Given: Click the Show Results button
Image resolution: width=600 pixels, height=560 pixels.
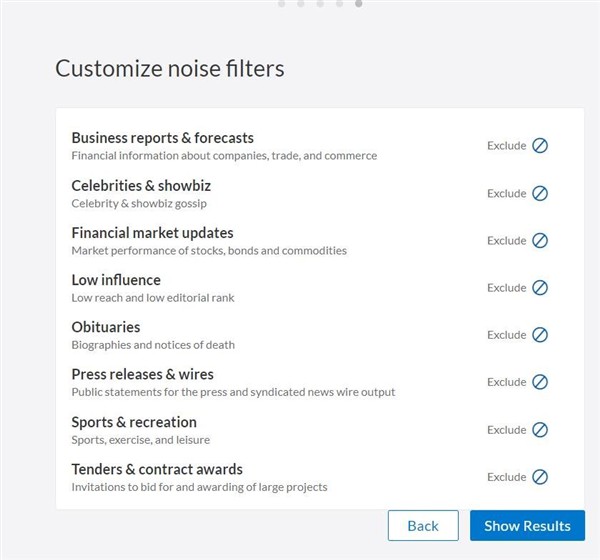Looking at the screenshot, I should pyautogui.click(x=527, y=525).
